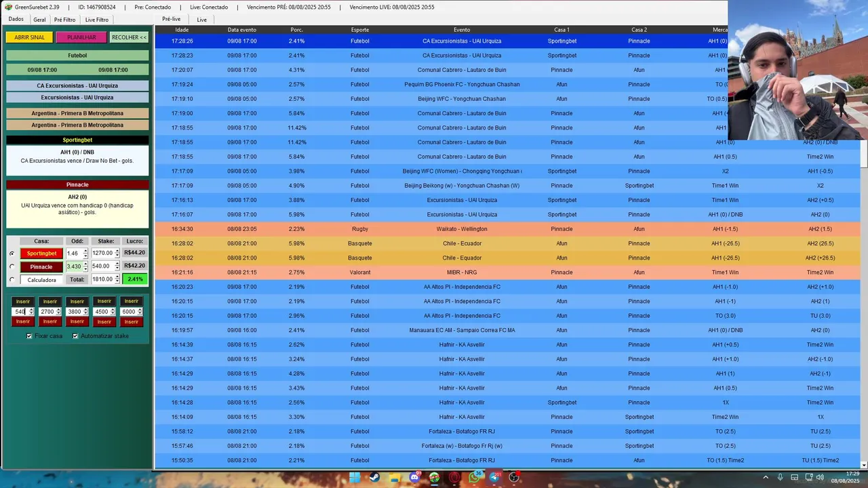Open Telegram from the taskbar
The height and width of the screenshot is (488, 868).
494,477
